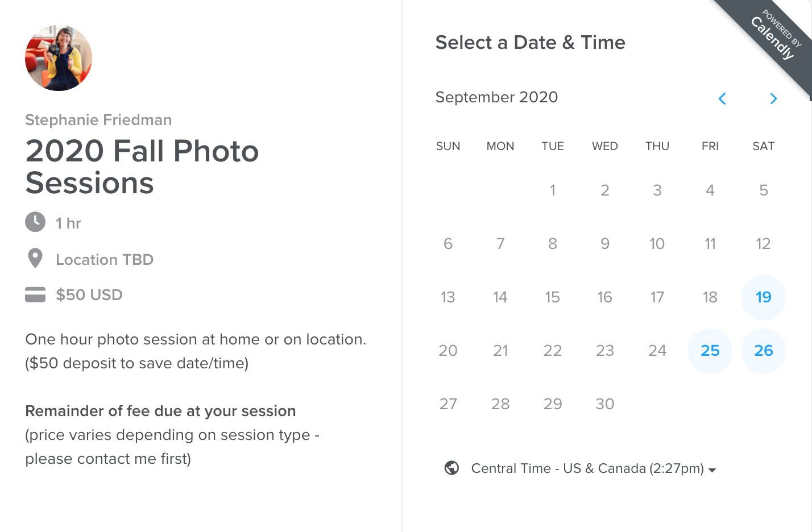812x532 pixels.
Task: Click the clock duration icon
Action: [x=35, y=222]
